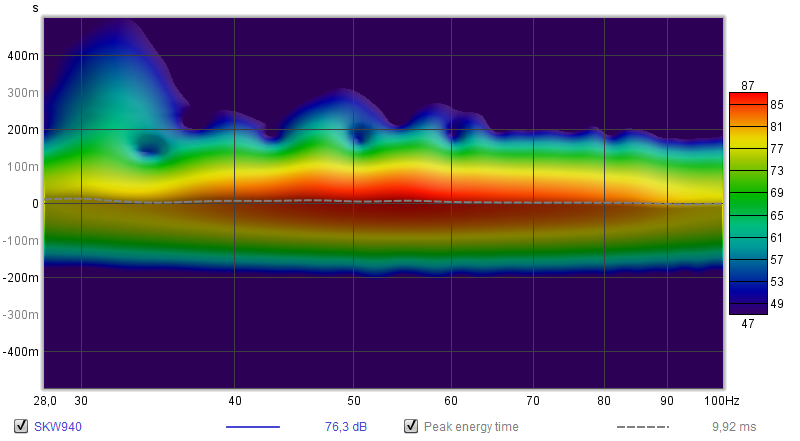Image resolution: width=800 pixels, height=441 pixels.
Task: Uncheck the SKW940 measurement checkbox
Action: pyautogui.click(x=21, y=426)
